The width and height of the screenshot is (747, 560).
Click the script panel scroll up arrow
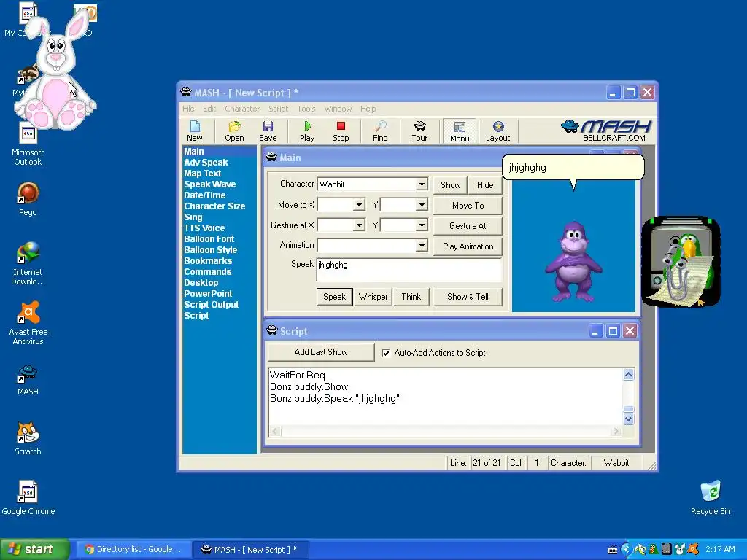pos(628,375)
